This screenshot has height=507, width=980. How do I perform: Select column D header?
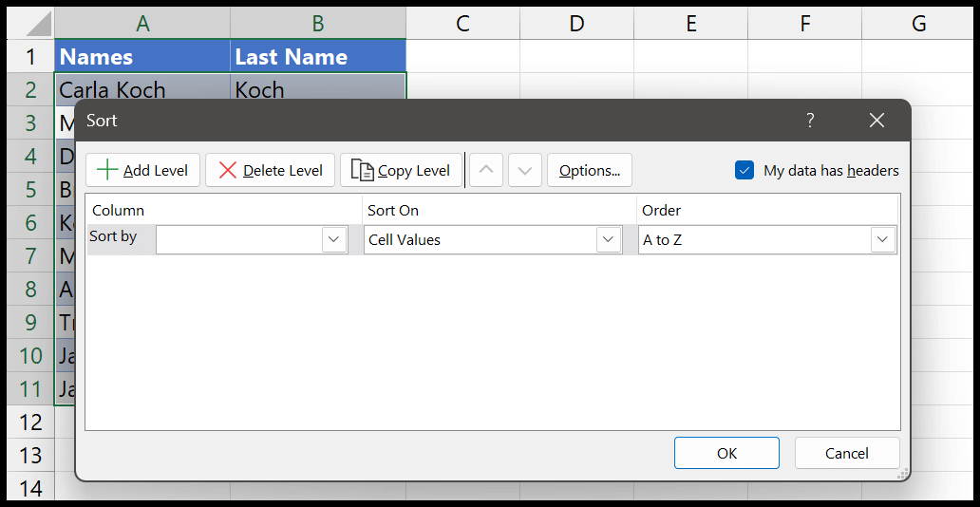(x=576, y=24)
